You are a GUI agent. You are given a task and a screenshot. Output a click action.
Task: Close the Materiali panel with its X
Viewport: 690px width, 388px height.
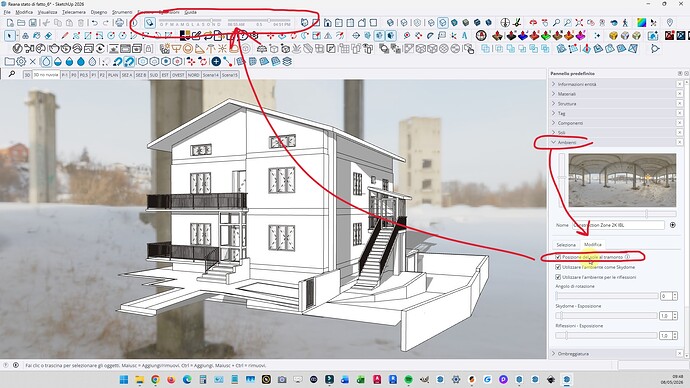pyautogui.click(x=679, y=94)
